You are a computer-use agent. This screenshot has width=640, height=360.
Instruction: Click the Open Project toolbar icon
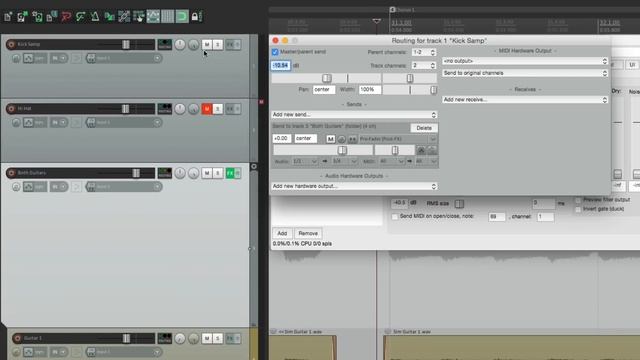(x=22, y=17)
